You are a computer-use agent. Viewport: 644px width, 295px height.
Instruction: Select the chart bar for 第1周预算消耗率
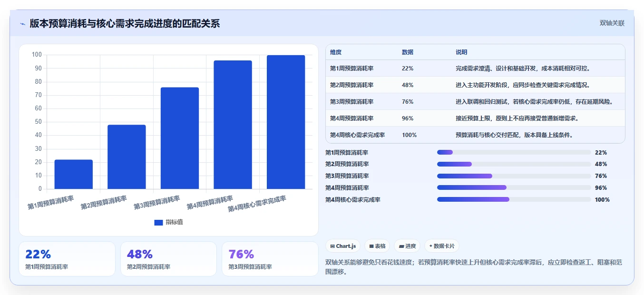click(x=74, y=174)
